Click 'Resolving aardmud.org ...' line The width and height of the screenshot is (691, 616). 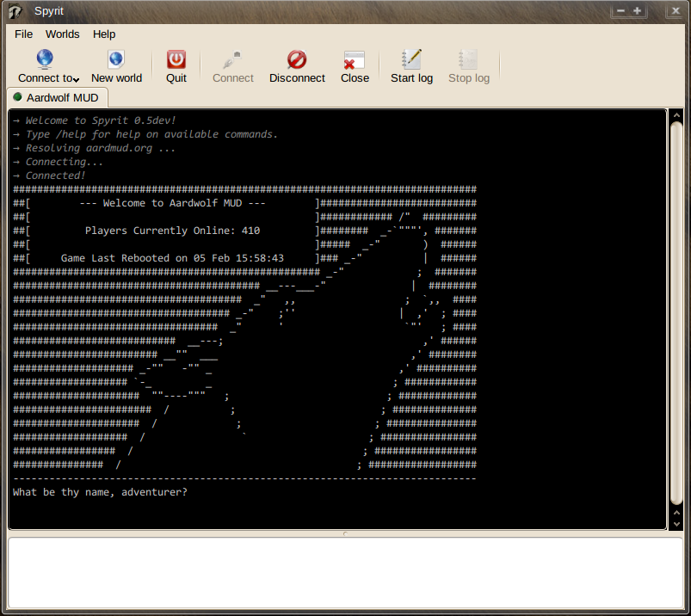click(100, 148)
